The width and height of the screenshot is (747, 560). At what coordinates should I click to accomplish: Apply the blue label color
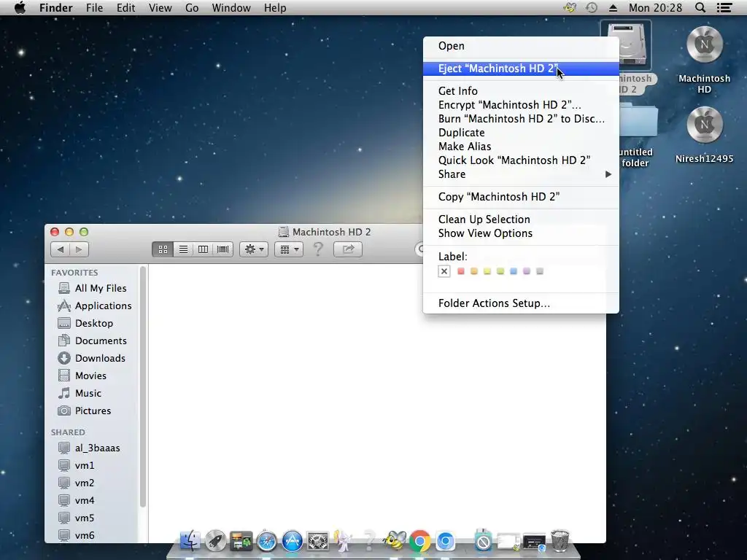coord(514,271)
